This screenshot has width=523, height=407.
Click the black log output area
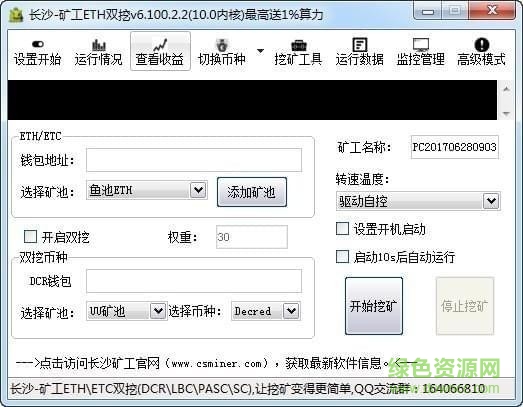point(252,100)
